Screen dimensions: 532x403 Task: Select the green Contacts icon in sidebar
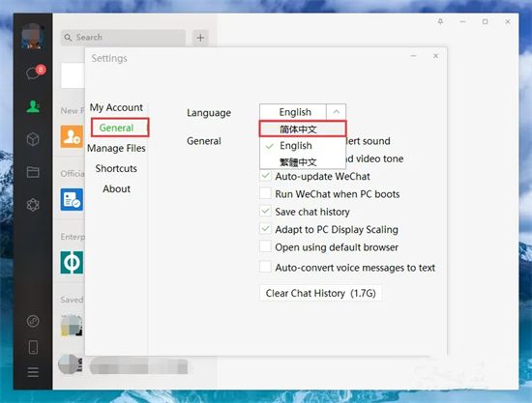tap(33, 106)
